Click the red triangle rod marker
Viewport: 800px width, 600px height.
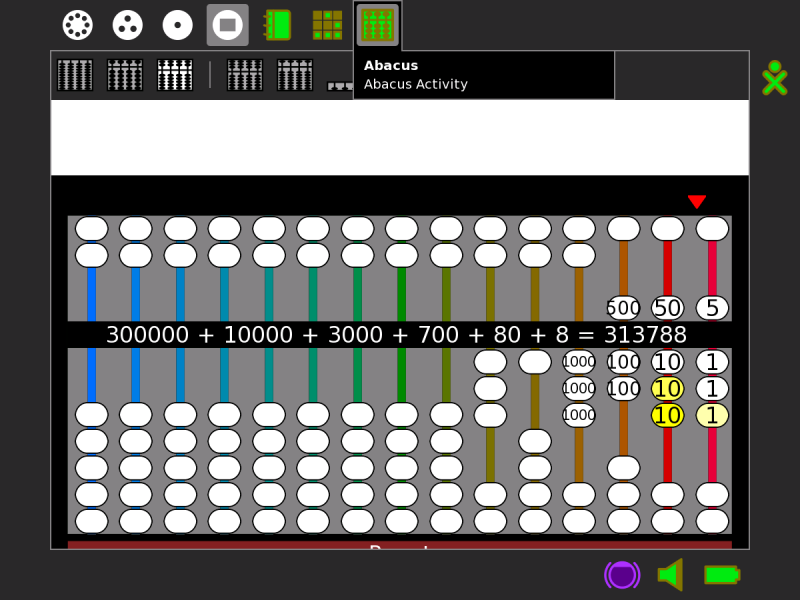pyautogui.click(x=697, y=202)
